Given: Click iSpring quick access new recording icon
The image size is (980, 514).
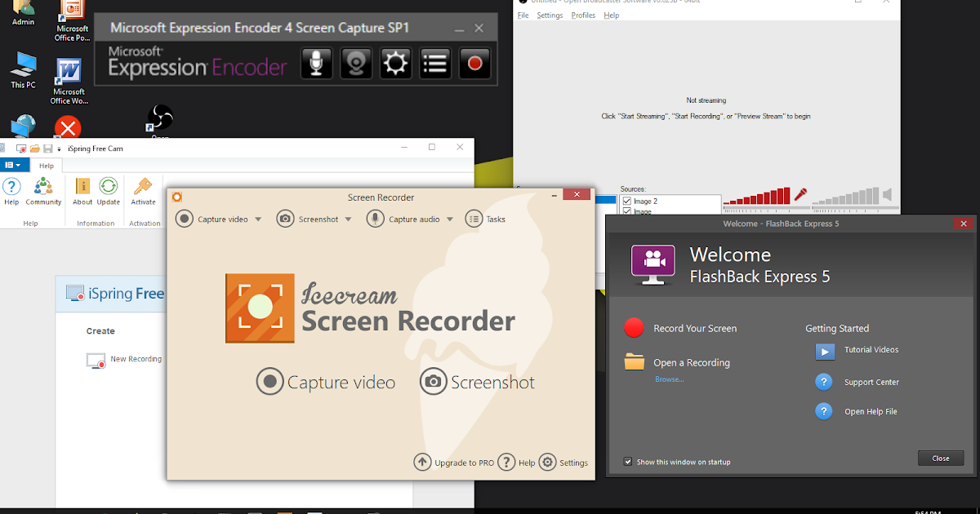Looking at the screenshot, I should pyautogui.click(x=22, y=148).
